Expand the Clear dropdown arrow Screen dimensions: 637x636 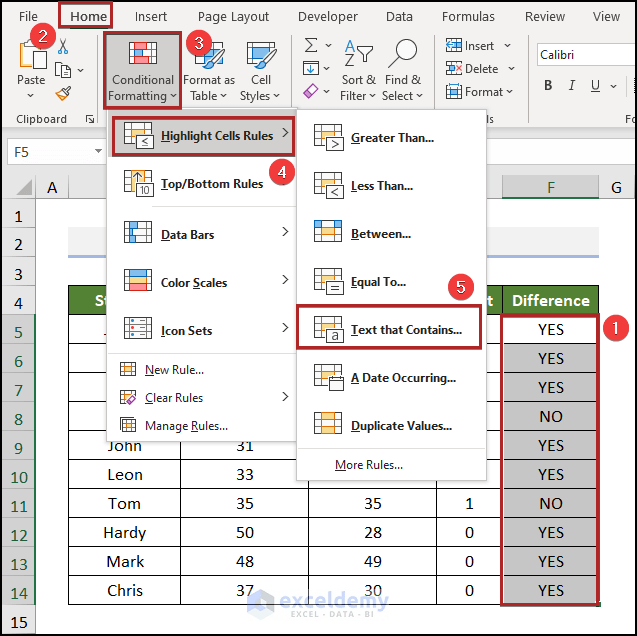tap(327, 92)
